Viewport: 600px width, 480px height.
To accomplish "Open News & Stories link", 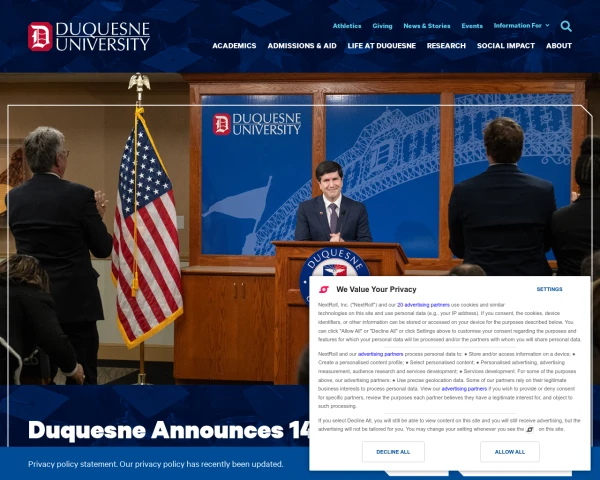I will (427, 26).
